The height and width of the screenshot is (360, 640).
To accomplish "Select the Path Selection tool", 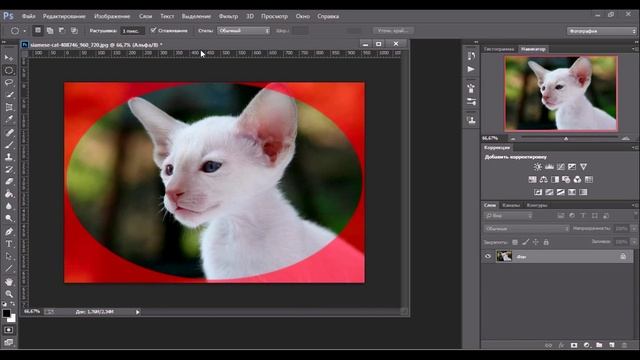I will click(9, 256).
